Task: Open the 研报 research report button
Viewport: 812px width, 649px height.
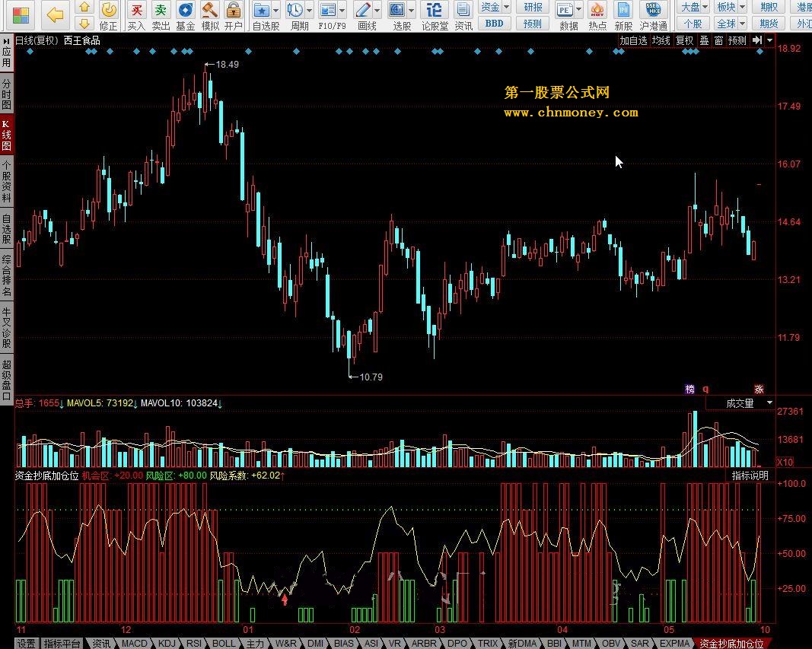Action: 533,8
